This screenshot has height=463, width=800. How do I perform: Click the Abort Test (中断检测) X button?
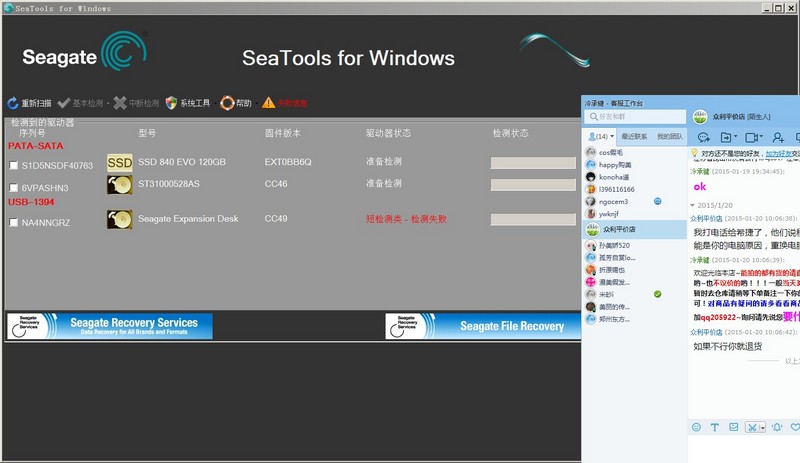tap(120, 103)
